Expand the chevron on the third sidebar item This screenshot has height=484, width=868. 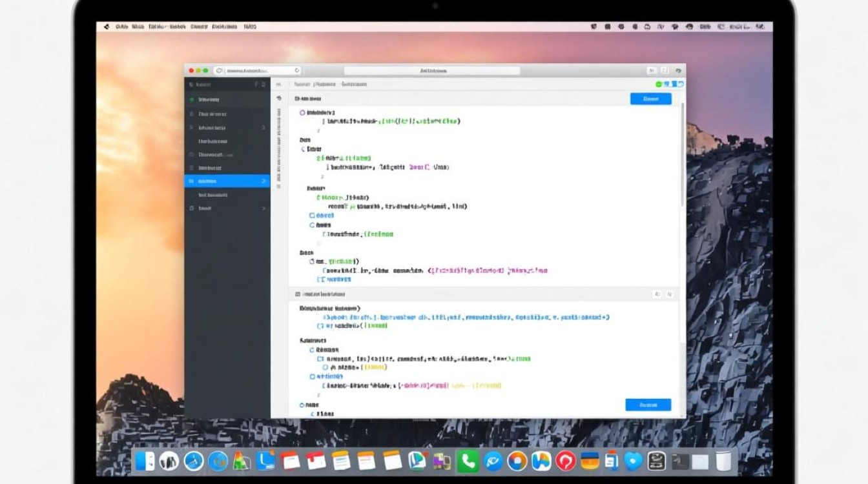pyautogui.click(x=263, y=128)
